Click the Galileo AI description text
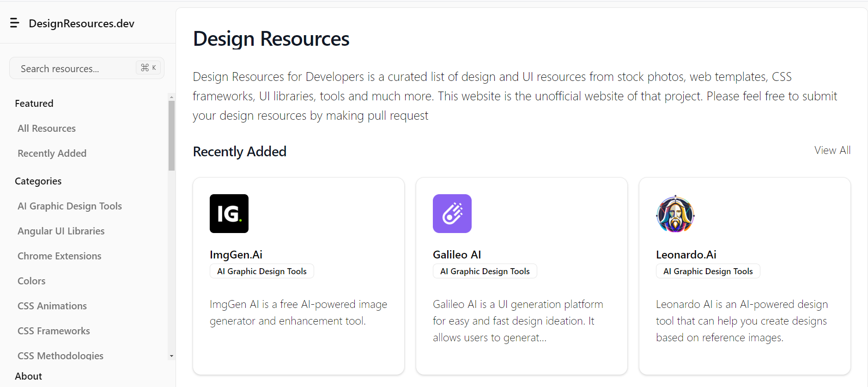Image resolution: width=868 pixels, height=387 pixels. click(518, 321)
